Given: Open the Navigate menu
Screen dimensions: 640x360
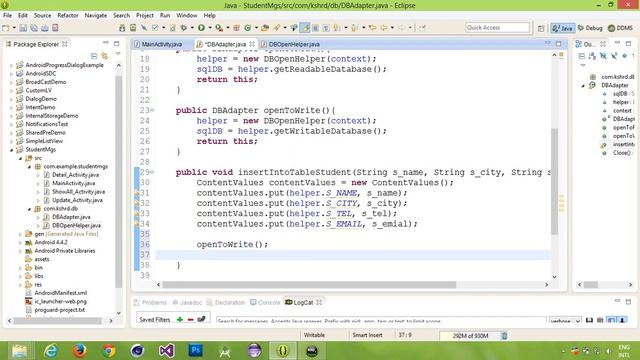Looking at the screenshot, I should [96, 15].
